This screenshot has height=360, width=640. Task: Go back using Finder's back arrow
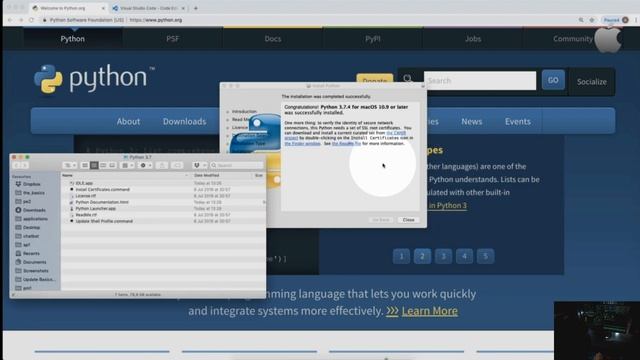click(17, 165)
